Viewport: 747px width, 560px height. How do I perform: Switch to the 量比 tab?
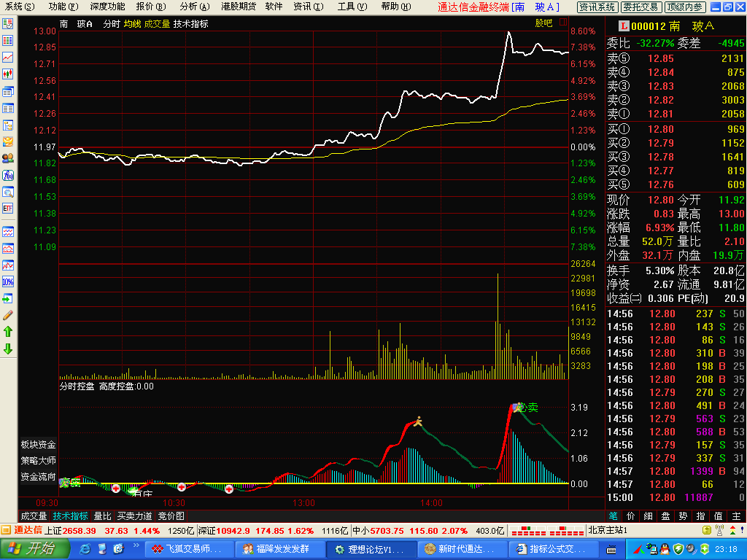pyautogui.click(x=102, y=516)
